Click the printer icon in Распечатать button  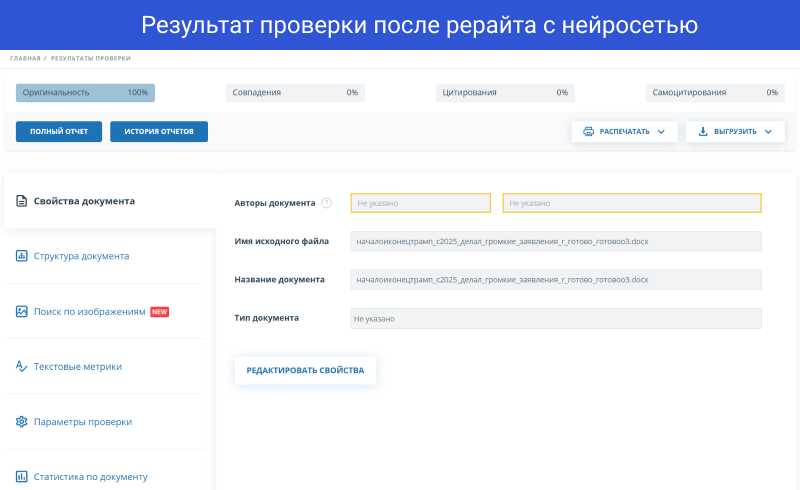pyautogui.click(x=588, y=132)
